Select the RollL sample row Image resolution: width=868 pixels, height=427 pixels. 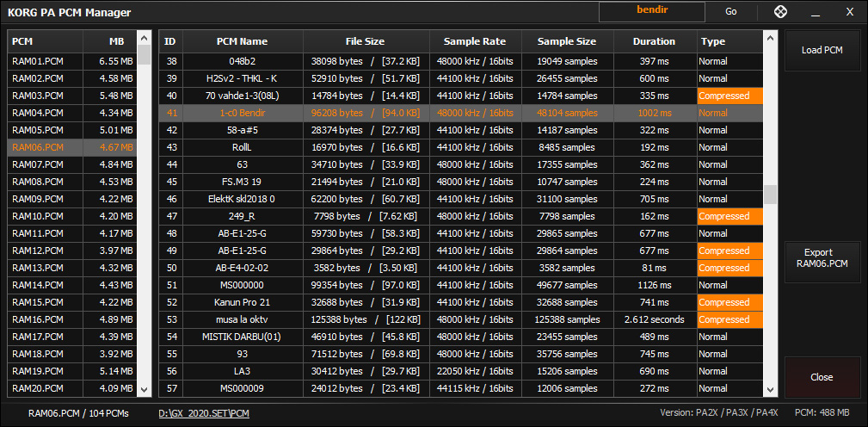(x=461, y=147)
